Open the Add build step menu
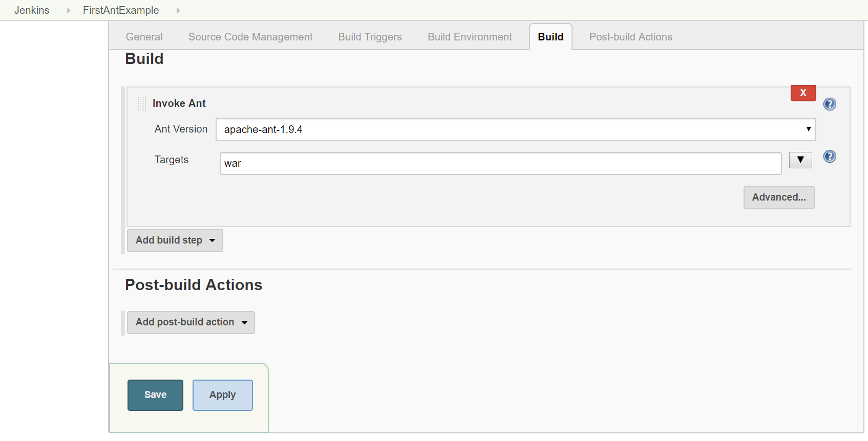 pos(175,240)
